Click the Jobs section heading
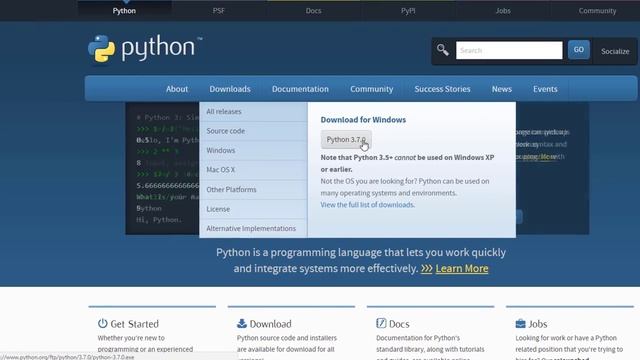Image resolution: width=640 pixels, height=360 pixels. click(x=538, y=324)
